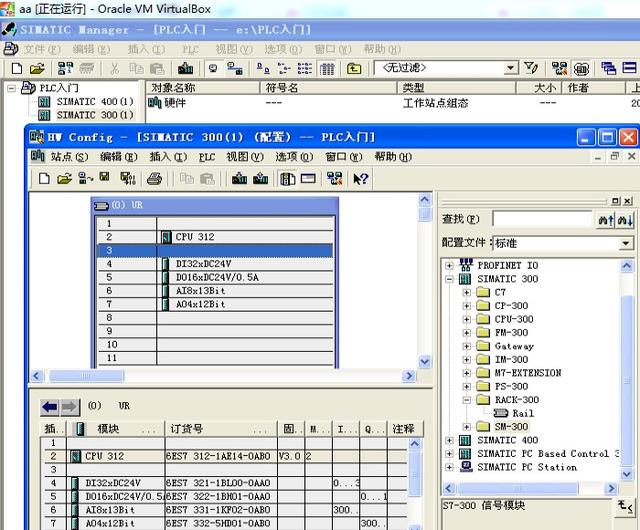640x530 pixels.
Task: Open 视图(V) menu in HW Config
Action: tap(245, 157)
